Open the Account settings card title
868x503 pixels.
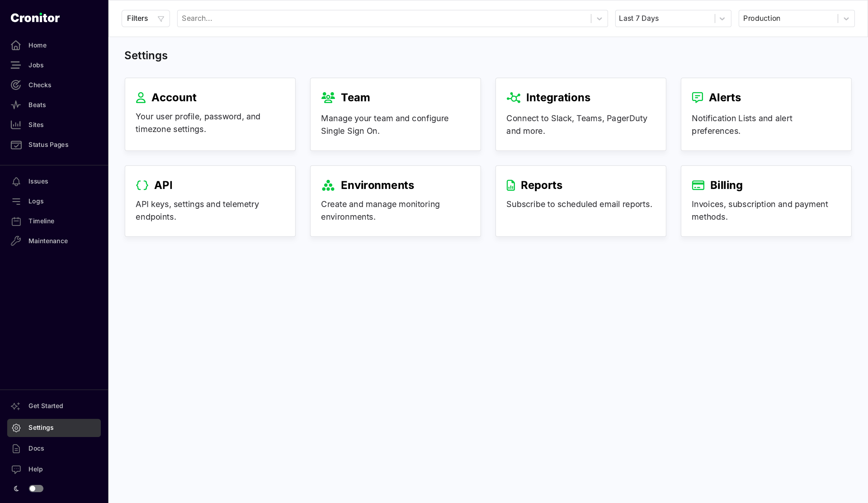click(x=174, y=98)
